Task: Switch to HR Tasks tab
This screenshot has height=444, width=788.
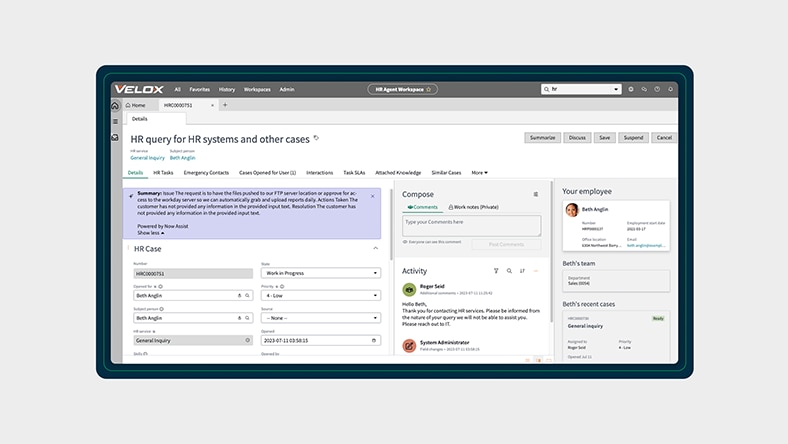Action: (x=163, y=172)
